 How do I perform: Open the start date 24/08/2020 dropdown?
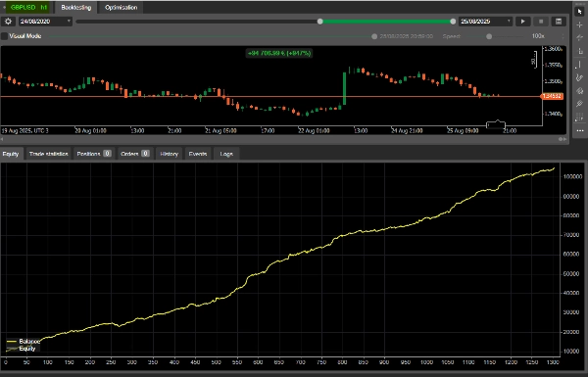pyautogui.click(x=45, y=22)
